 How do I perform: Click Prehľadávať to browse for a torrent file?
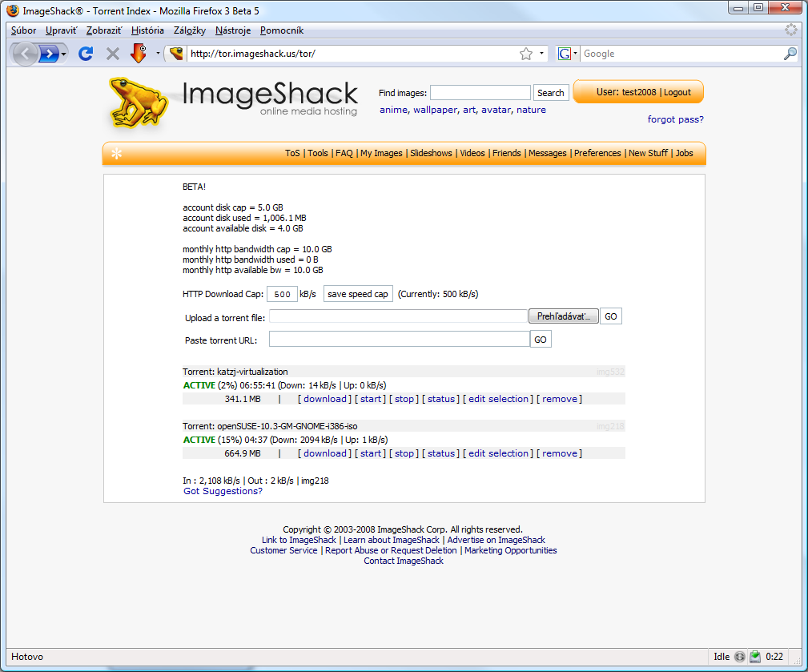click(x=563, y=316)
